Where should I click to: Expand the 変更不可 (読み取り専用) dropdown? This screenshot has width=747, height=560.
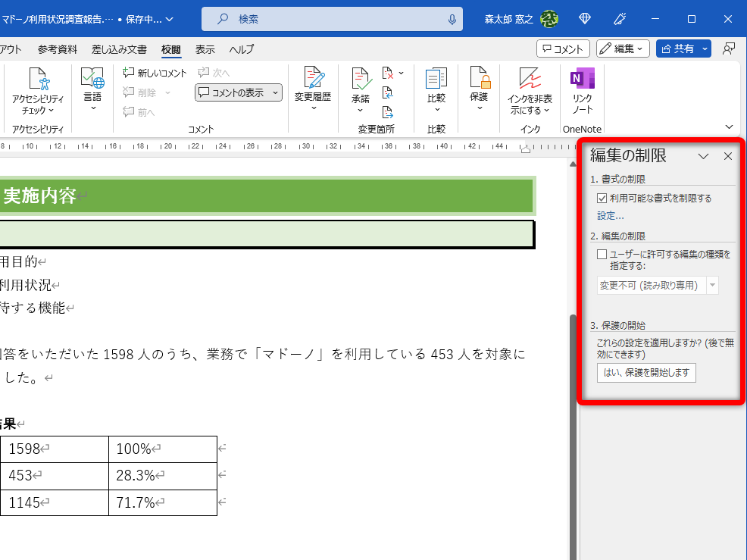pos(711,284)
